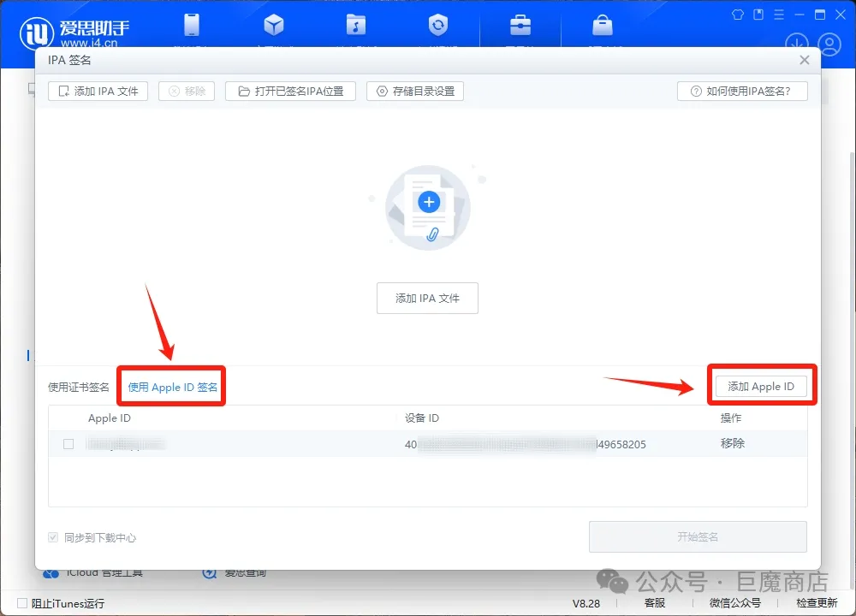Open the flash shield icon in top navigation

point(437,25)
